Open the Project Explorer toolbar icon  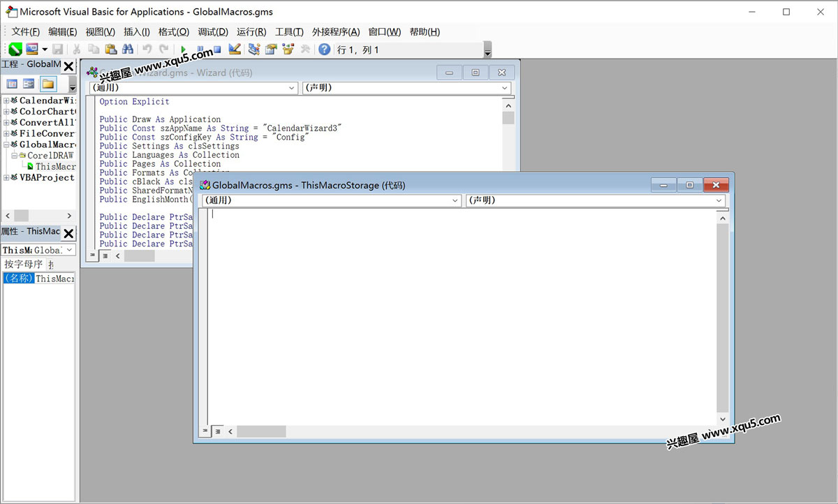coord(254,50)
